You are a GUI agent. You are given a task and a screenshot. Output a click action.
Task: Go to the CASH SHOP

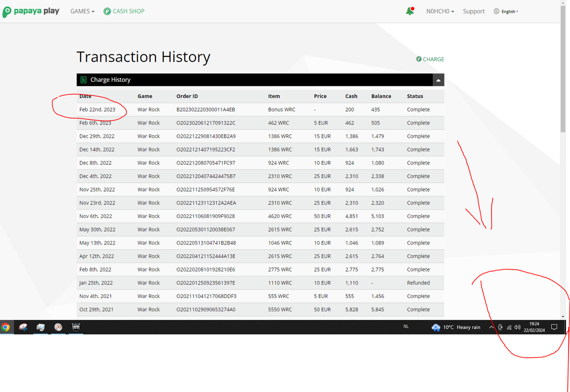[x=124, y=11]
